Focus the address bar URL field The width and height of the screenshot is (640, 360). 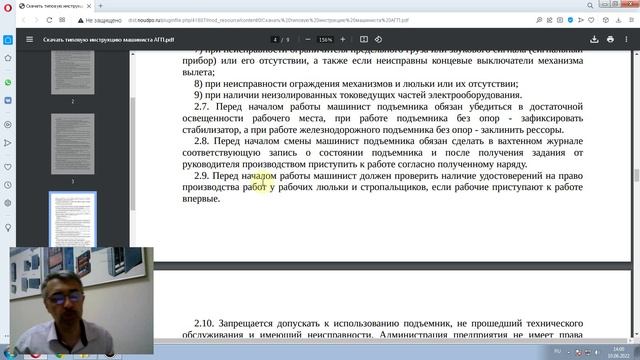tap(268, 20)
